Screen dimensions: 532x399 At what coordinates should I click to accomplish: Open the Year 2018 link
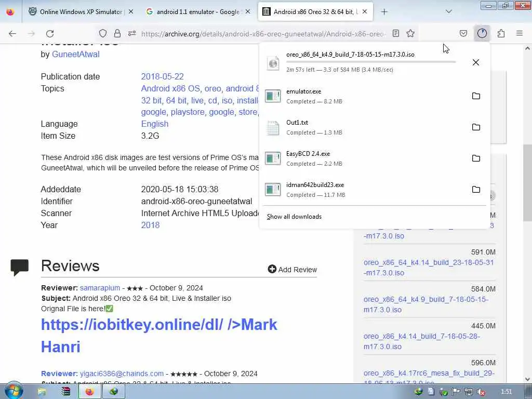(x=150, y=225)
